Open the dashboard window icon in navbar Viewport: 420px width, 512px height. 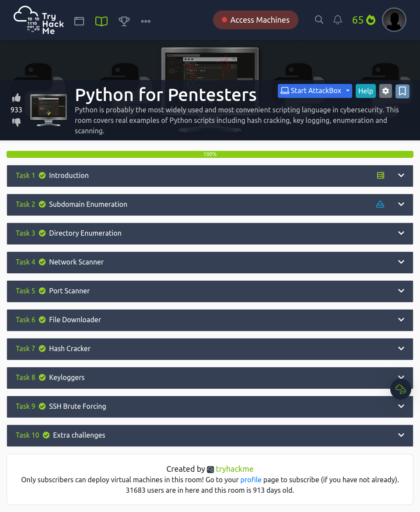pos(79,21)
